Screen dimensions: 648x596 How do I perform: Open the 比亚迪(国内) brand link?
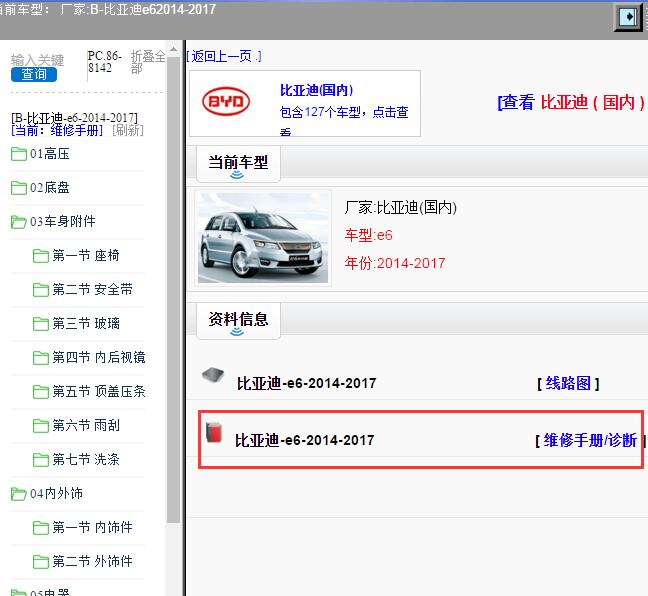(317, 90)
